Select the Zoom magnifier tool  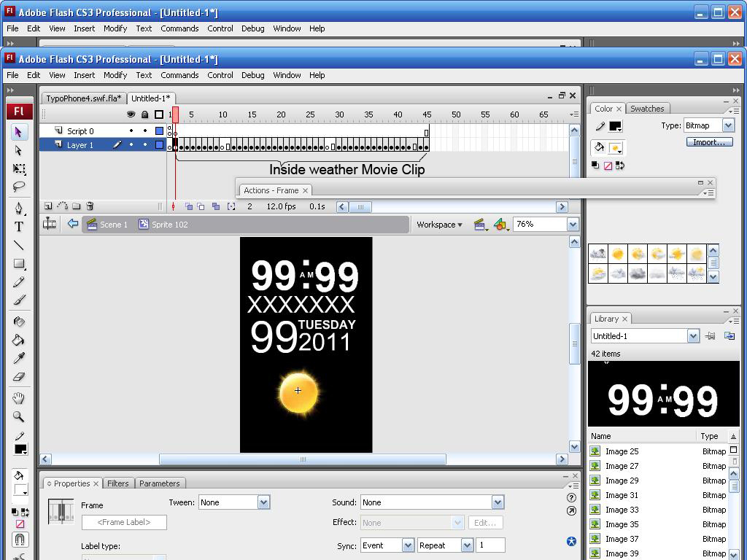(x=19, y=417)
